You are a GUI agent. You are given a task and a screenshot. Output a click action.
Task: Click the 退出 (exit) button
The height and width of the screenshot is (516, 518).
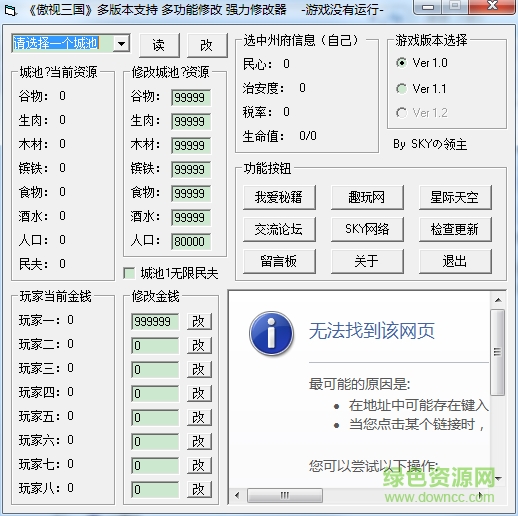pyautogui.click(x=455, y=261)
